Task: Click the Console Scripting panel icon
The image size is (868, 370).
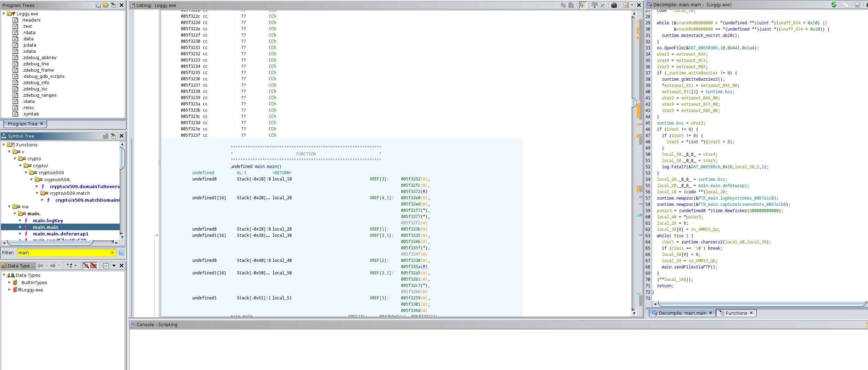Action: pos(132,324)
